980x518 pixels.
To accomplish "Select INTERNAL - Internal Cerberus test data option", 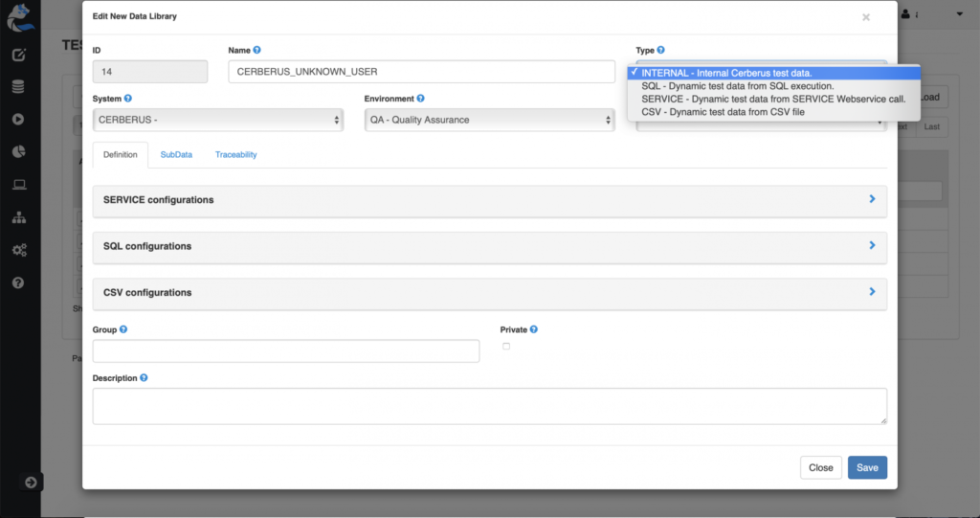I will coord(773,73).
